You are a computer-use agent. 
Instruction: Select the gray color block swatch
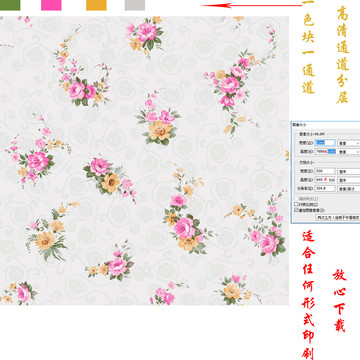pos(135,5)
